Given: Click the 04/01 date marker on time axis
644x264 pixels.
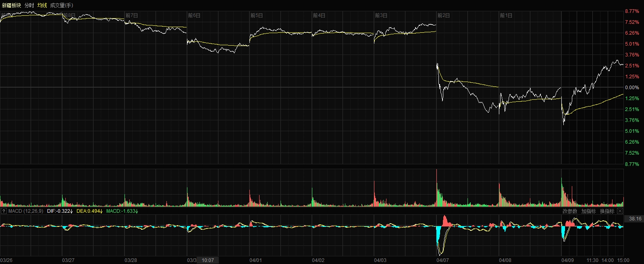Looking at the screenshot, I should 256,260.
